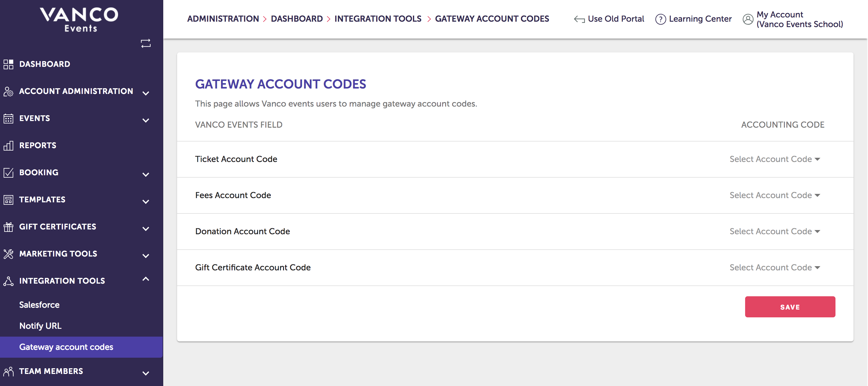
Task: Go to Salesforce integration settings
Action: (x=39, y=304)
